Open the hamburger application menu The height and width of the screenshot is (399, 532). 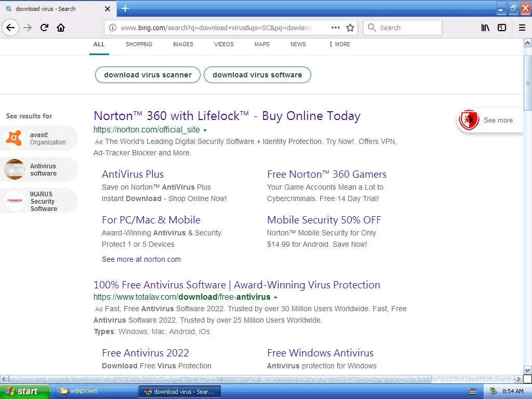point(522,28)
